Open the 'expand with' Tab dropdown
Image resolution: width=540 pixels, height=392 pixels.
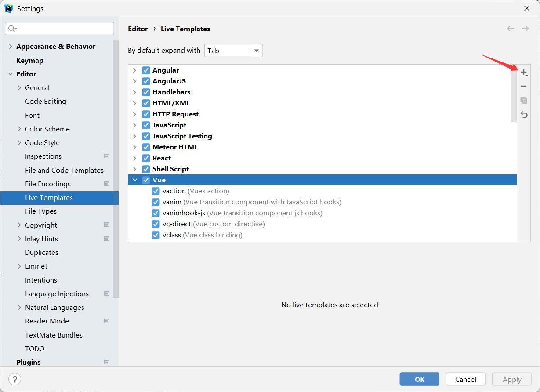(x=233, y=51)
